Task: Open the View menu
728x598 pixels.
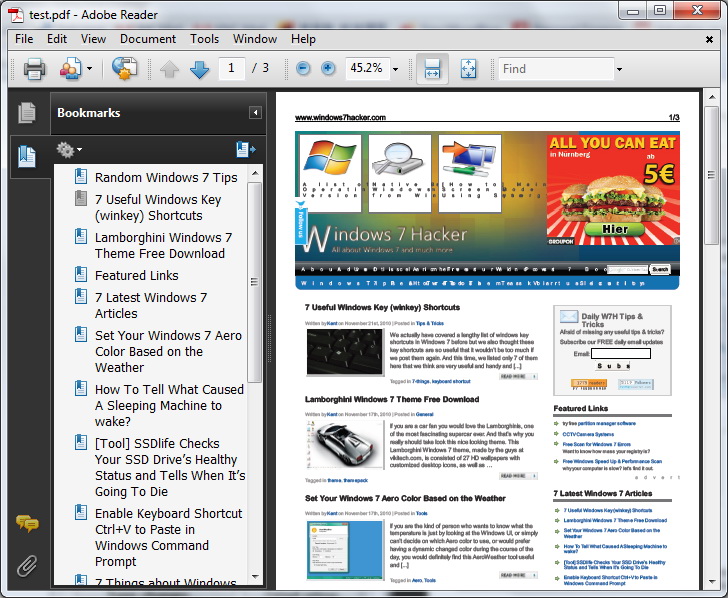Action: tap(93, 39)
